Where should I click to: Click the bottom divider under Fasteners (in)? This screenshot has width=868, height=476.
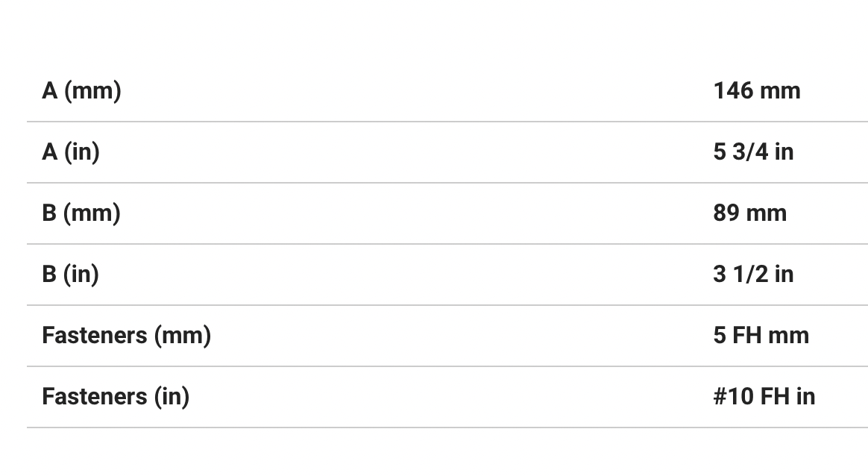[447, 428]
